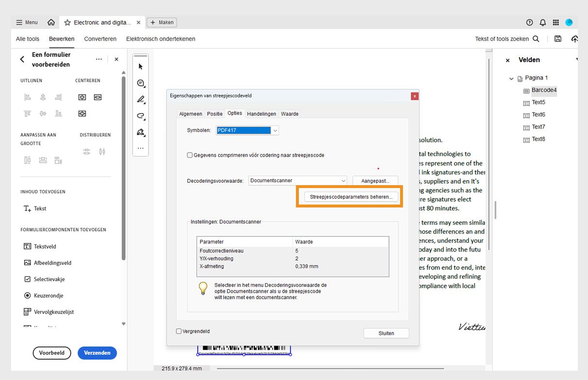Horizontally center the selected form field
The width and height of the screenshot is (588, 380).
[82, 97]
